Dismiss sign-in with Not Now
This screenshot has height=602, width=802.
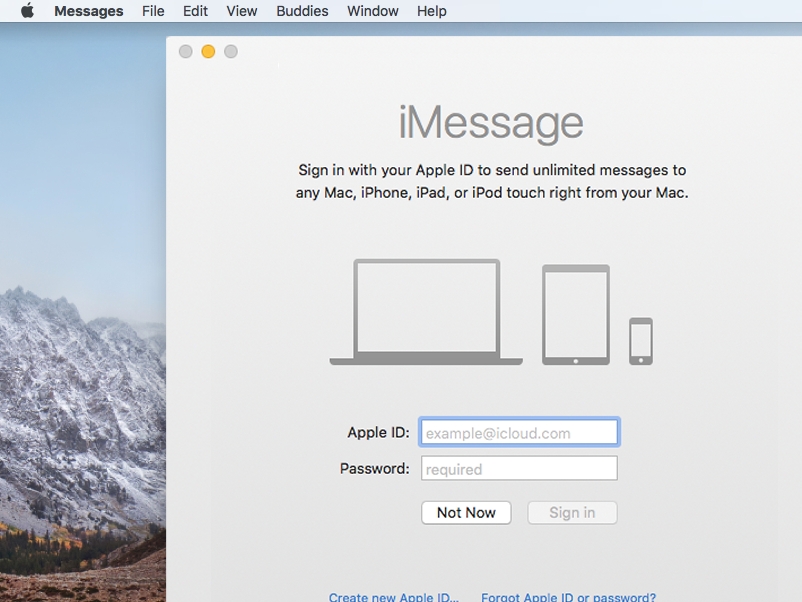466,512
